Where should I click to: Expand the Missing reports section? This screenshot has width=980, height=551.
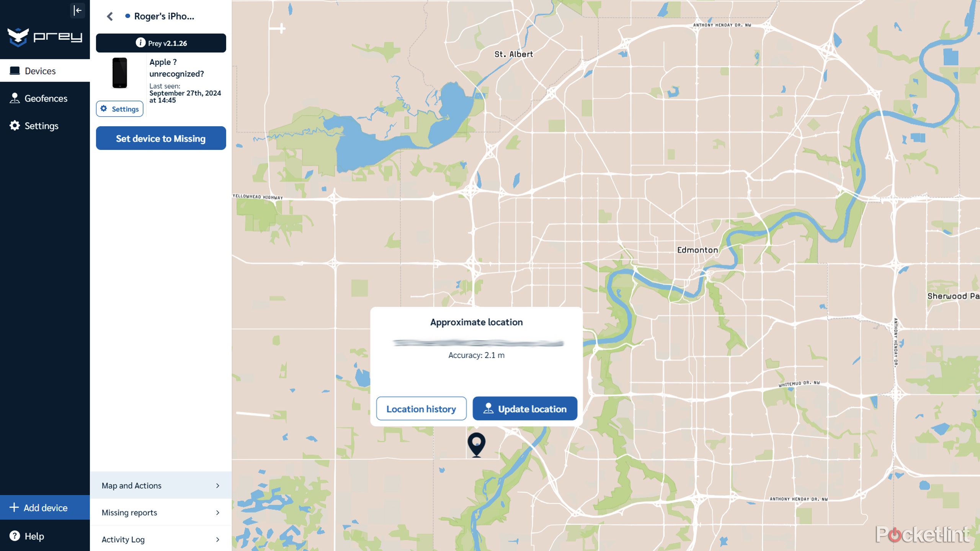160,512
